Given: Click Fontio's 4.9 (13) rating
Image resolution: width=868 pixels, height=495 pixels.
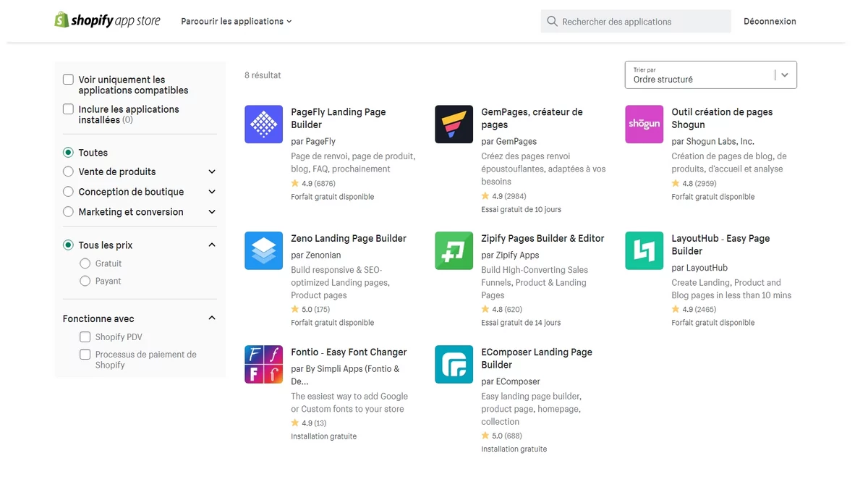Looking at the screenshot, I should pyautogui.click(x=309, y=423).
